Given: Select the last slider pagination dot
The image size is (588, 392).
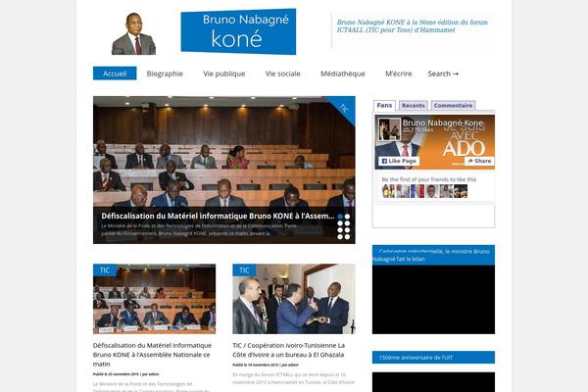Looking at the screenshot, I should tap(347, 237).
